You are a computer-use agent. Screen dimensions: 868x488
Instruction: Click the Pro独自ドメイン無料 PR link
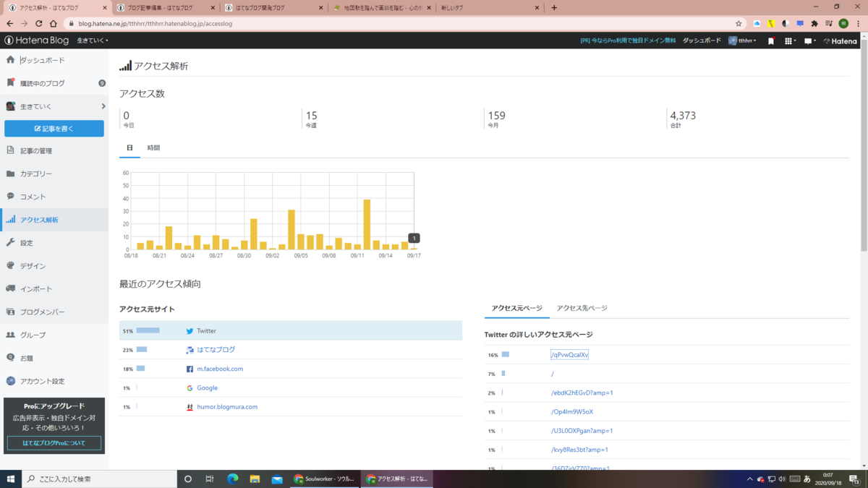click(628, 40)
